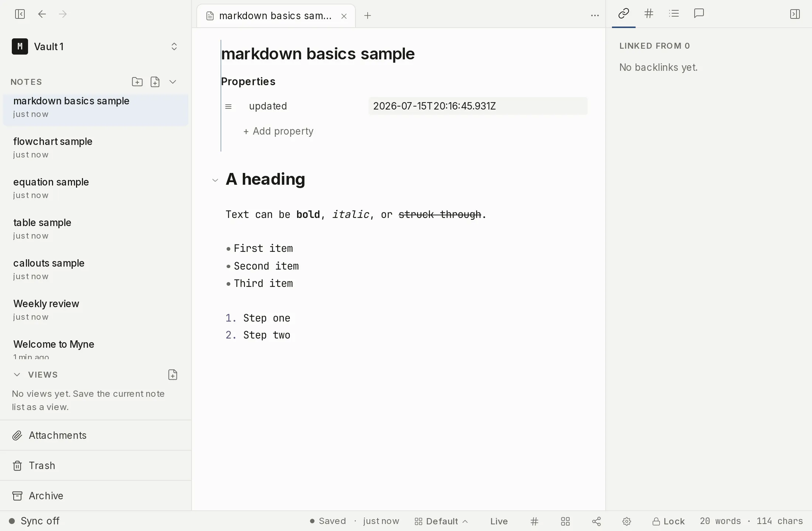The width and height of the screenshot is (812, 531).
Task: Collapse the right sidebar panel
Action: coord(795,14)
